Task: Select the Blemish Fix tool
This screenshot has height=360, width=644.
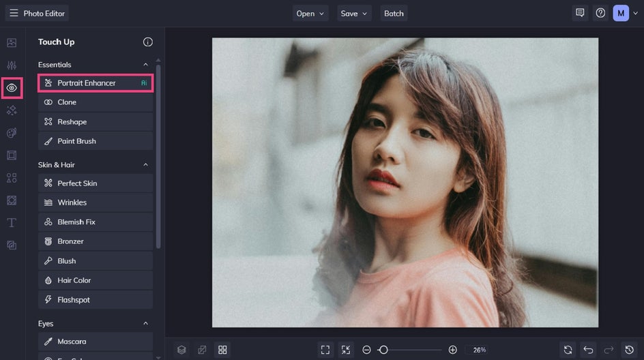Action: click(x=96, y=222)
